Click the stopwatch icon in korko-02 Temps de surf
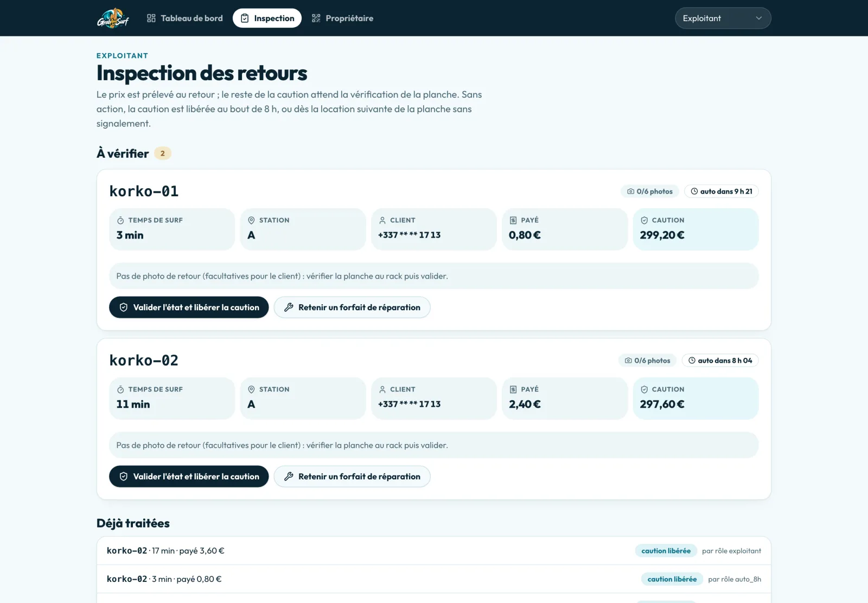Screen dimensions: 868x603 120,390
